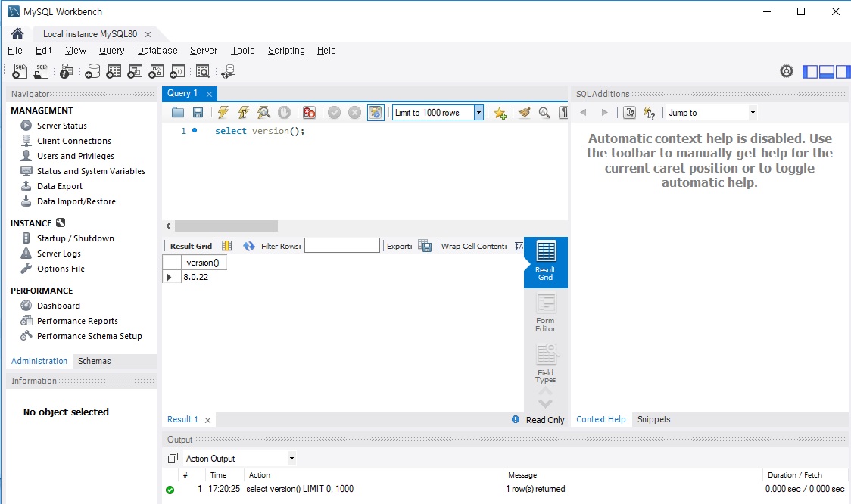Open SQL script file in new tab
This screenshot has width=851, height=504.
coord(41,71)
